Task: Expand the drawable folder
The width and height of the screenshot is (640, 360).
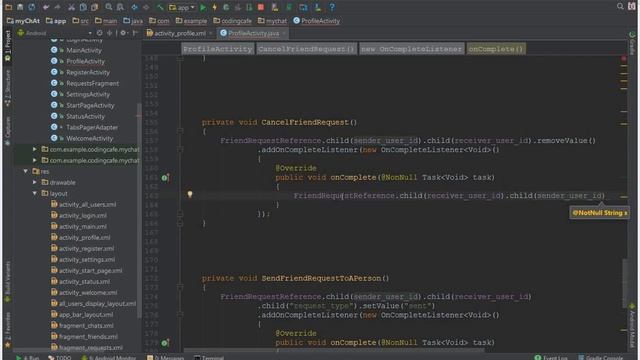Action: [x=35, y=182]
